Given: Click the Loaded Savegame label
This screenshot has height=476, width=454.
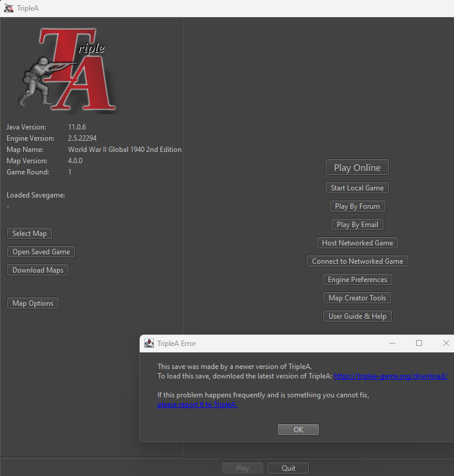Looking at the screenshot, I should [36, 195].
